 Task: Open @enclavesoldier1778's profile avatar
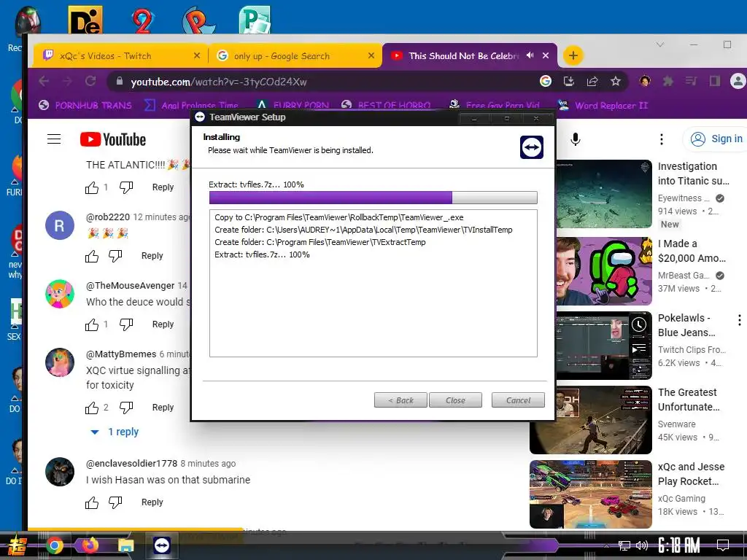(60, 472)
